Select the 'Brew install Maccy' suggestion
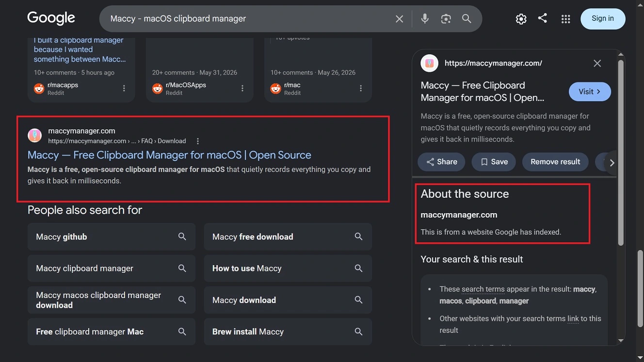 click(x=288, y=331)
